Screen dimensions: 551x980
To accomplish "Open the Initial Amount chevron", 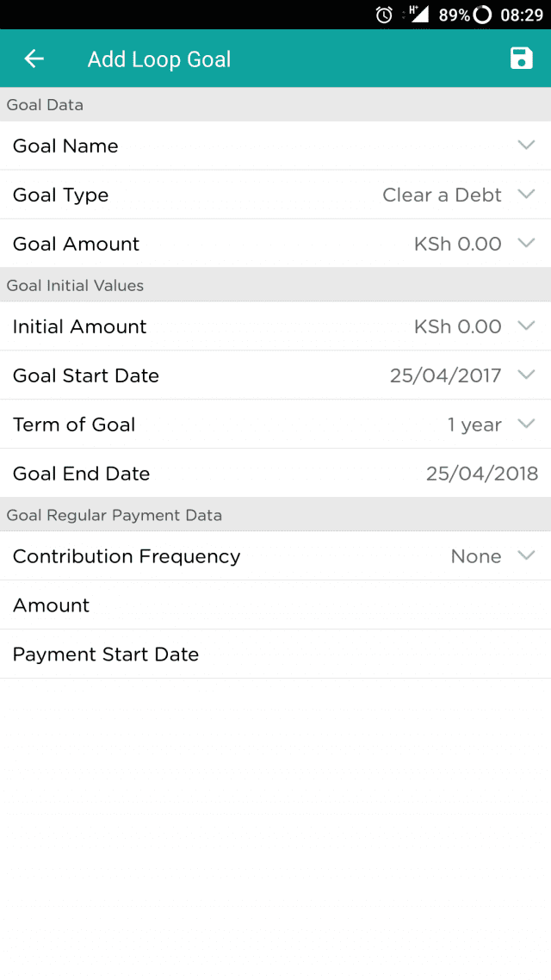I will (526, 325).
